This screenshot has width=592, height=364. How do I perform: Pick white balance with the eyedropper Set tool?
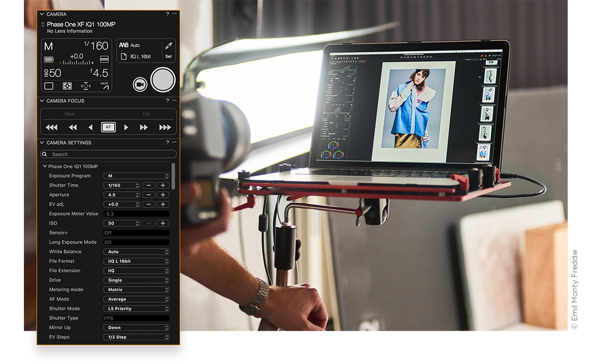pos(168,50)
